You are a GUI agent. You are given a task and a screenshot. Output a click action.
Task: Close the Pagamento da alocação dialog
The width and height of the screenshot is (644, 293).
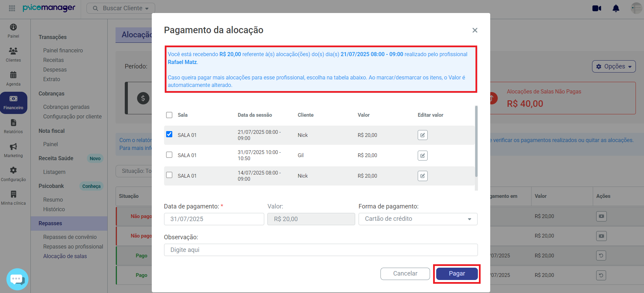tap(475, 30)
